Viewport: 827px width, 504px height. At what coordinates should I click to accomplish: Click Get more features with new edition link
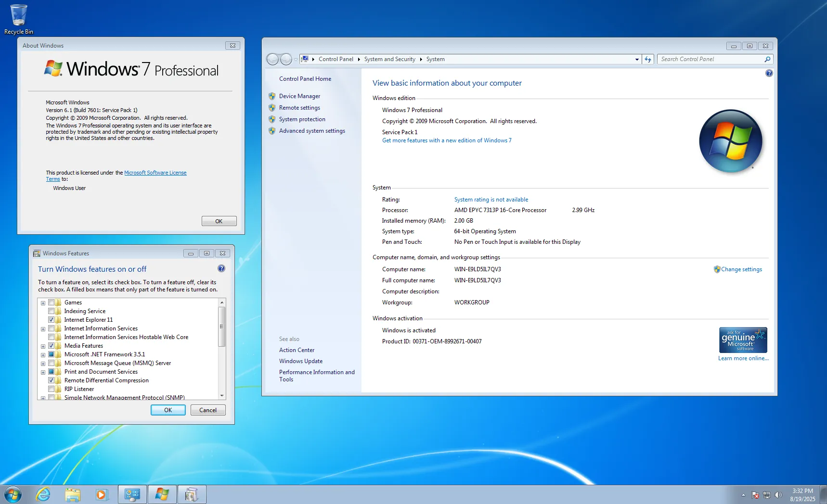click(447, 140)
